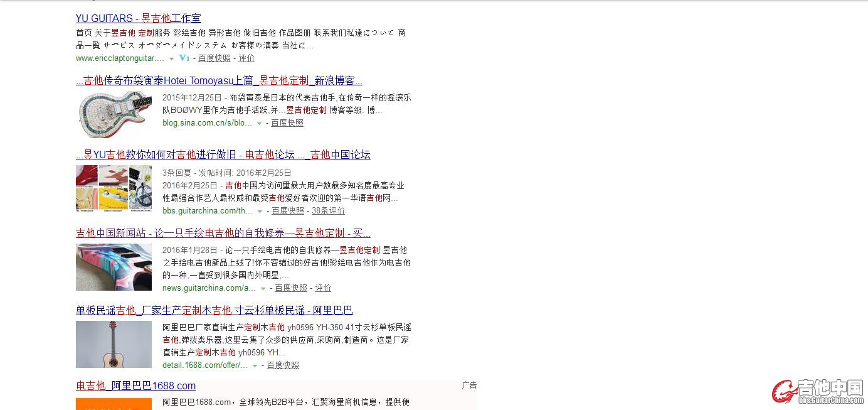The image size is (868, 410).
Task: Click 评价 next to the news.guitarchina result
Action: click(x=323, y=288)
